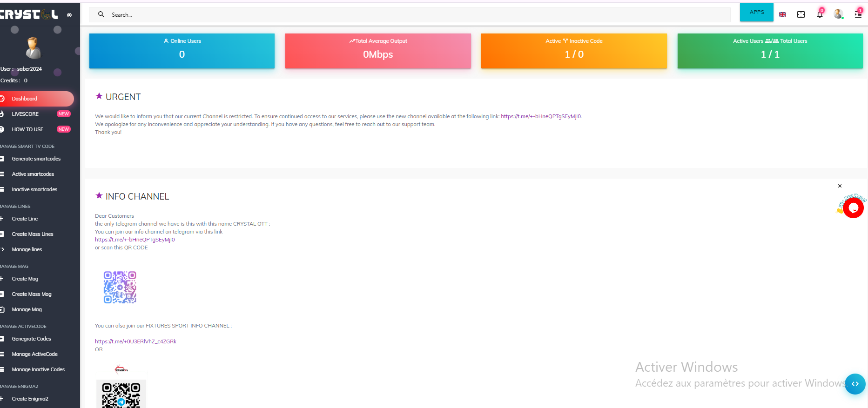Open the right sidebar list icon with badge
This screenshot has width=868, height=408.
pyautogui.click(x=858, y=14)
